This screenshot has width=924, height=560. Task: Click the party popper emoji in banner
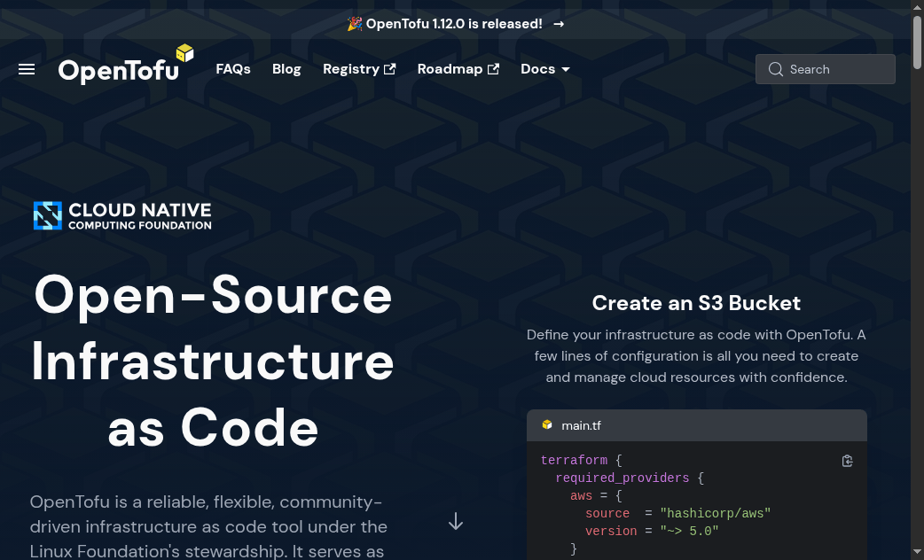pos(355,24)
